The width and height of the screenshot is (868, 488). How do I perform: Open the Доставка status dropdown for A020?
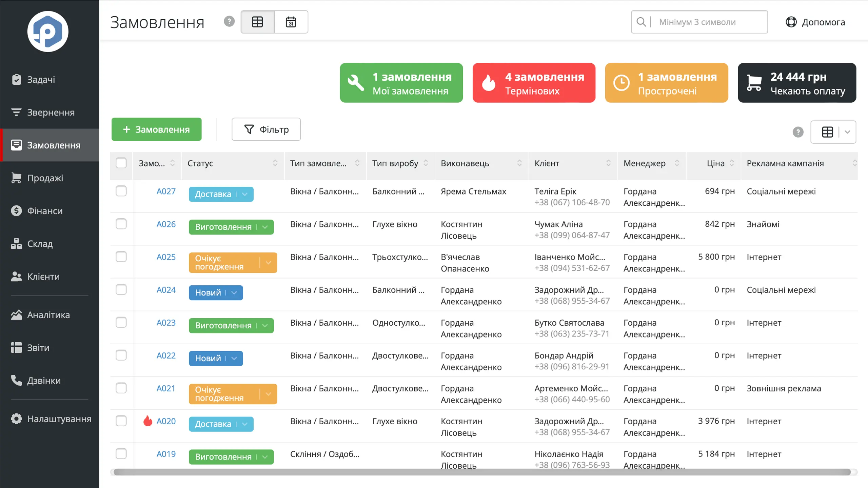tap(245, 424)
